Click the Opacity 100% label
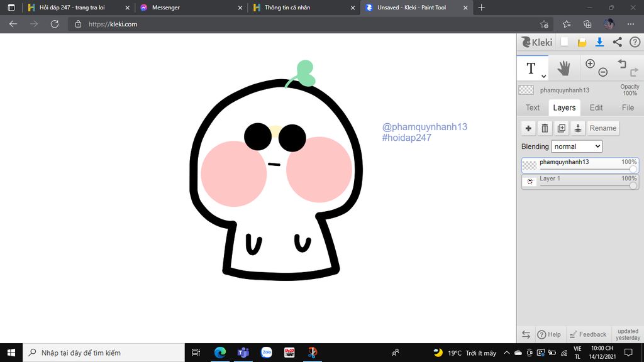Screen dimensions: 644x362 click(630, 90)
